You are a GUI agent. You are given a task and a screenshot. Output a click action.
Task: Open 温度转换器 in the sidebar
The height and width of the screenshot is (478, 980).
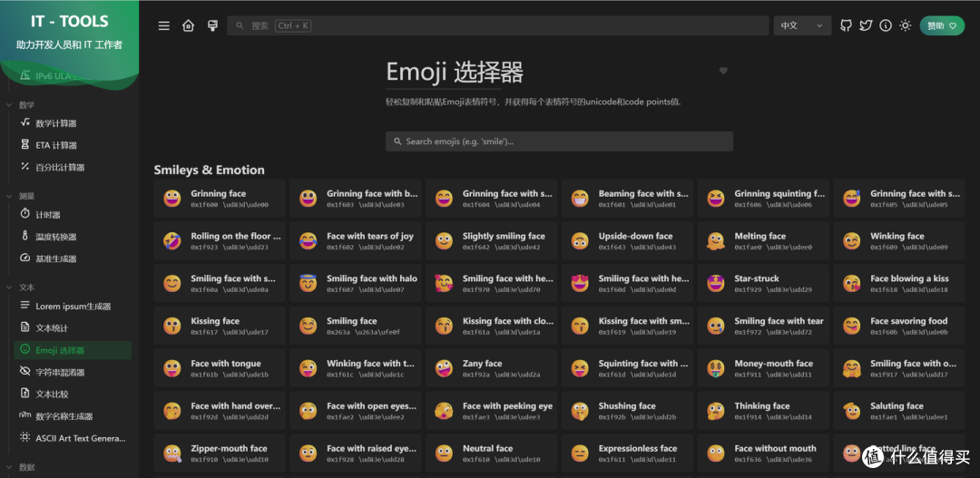point(73,237)
